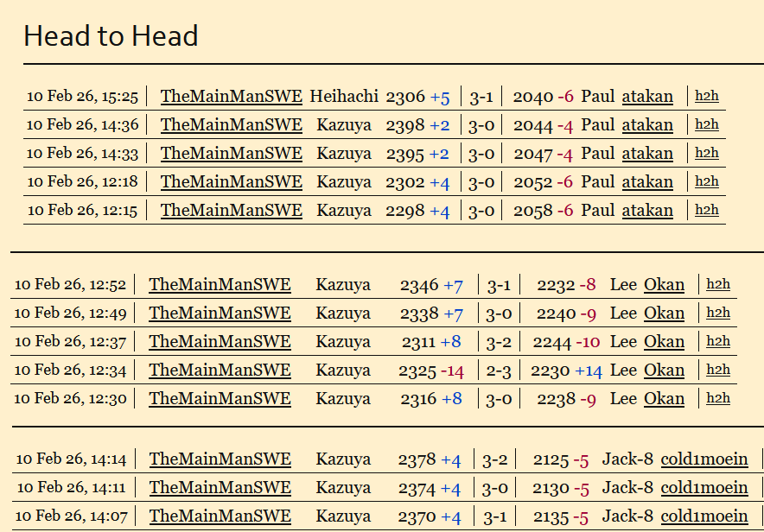This screenshot has width=764, height=532.
Task: Open TheMainManSWE link in 15:25 row
Action: pos(232,97)
